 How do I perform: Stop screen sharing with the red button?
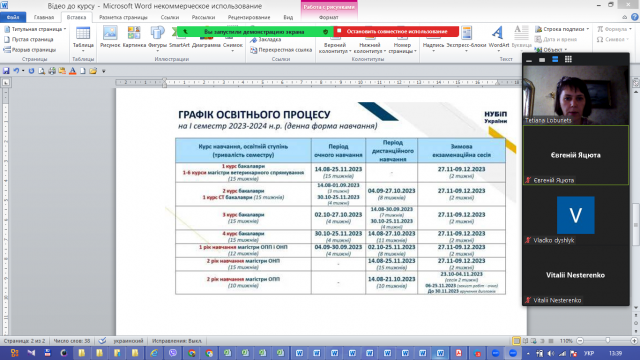click(x=396, y=31)
